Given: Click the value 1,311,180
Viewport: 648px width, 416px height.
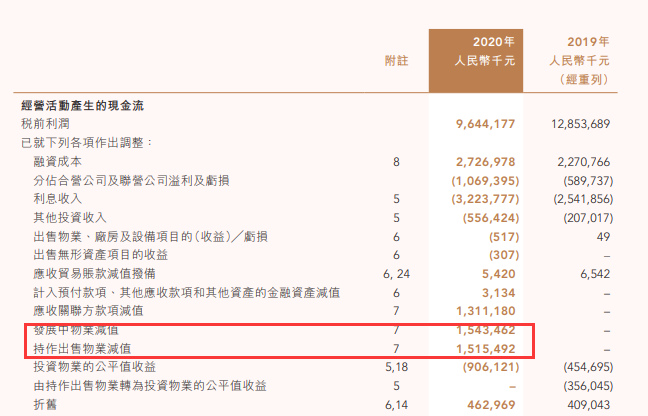Looking at the screenshot, I should (486, 311).
